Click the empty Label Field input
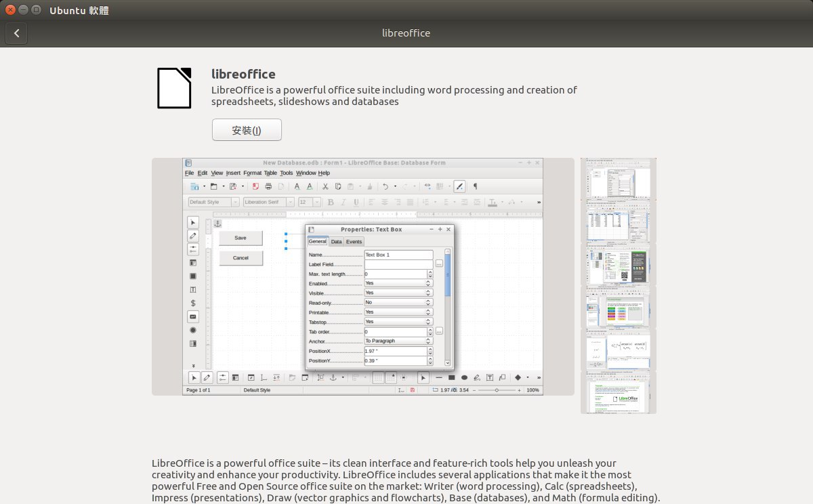Viewport: 813px width, 504px height. pyautogui.click(x=398, y=264)
